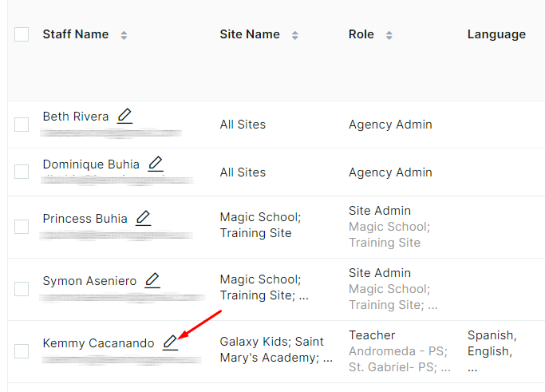The image size is (545, 392).
Task: Edit Symon Aseniero using pencil icon
Action: (x=152, y=280)
